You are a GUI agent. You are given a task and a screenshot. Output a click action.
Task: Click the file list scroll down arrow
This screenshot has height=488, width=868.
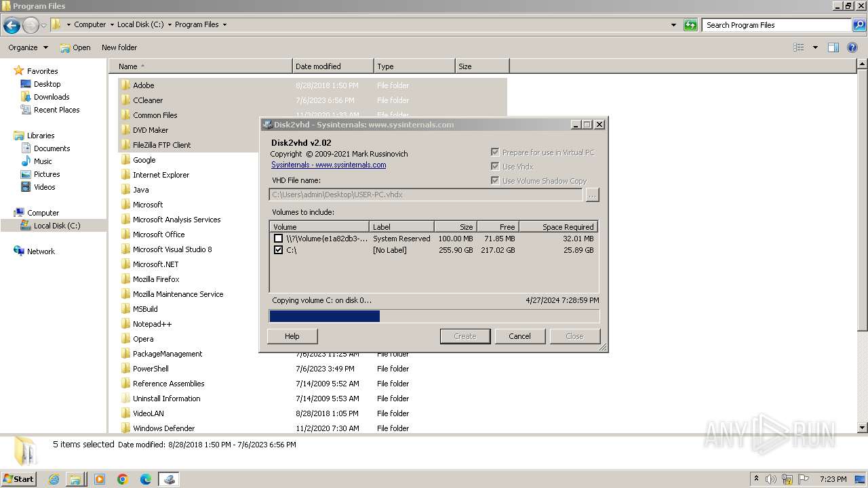[862, 428]
